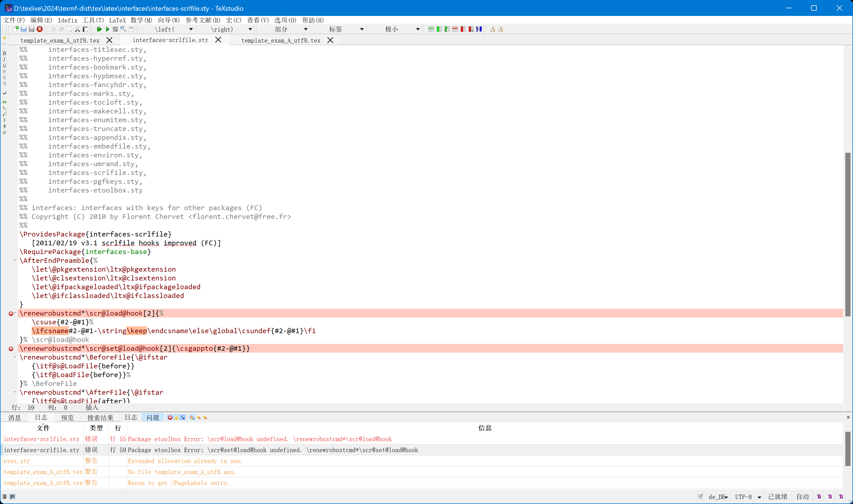Click the first table toolbar icon
This screenshot has width=853, height=504.
(x=431, y=29)
